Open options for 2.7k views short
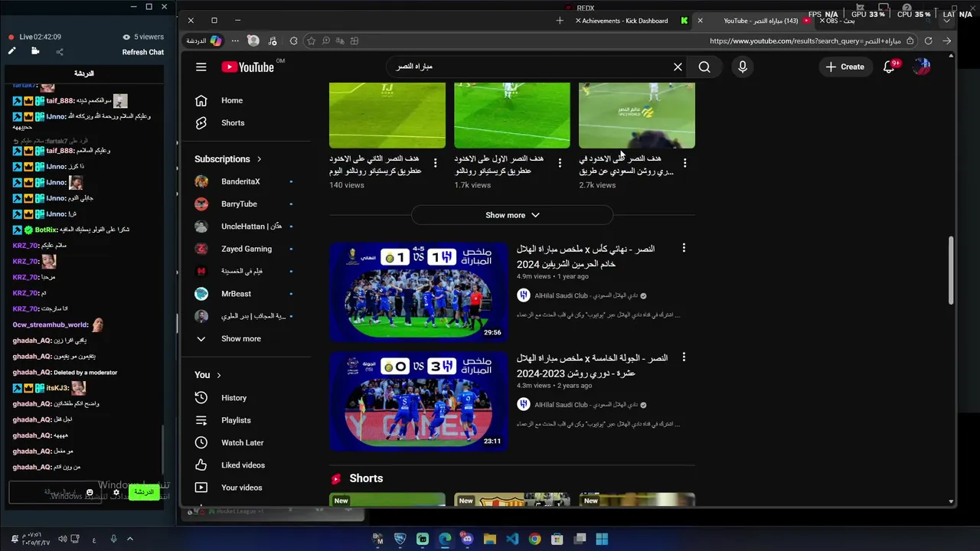 click(684, 163)
